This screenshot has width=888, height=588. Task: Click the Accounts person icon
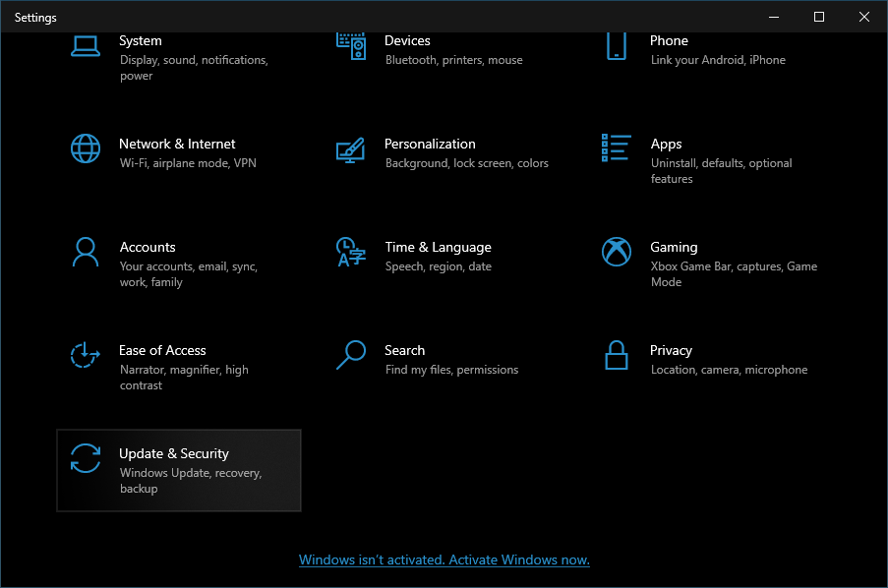(86, 252)
